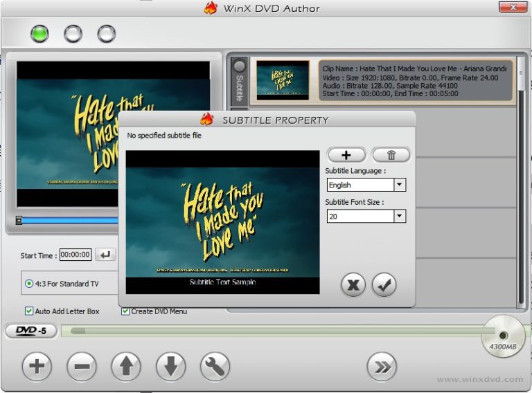
Task: Move clip up with arrow button
Action: [x=126, y=366]
